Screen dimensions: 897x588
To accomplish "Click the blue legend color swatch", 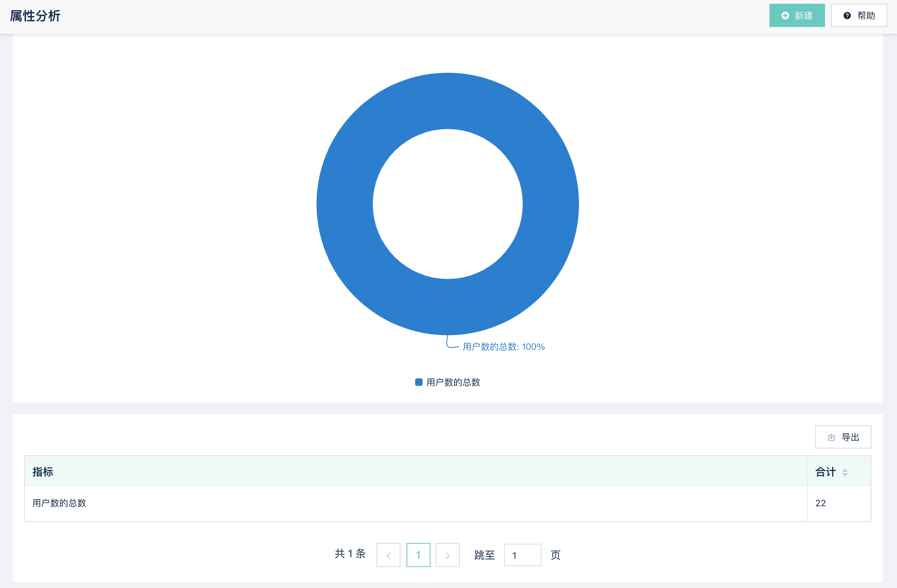I will (418, 382).
